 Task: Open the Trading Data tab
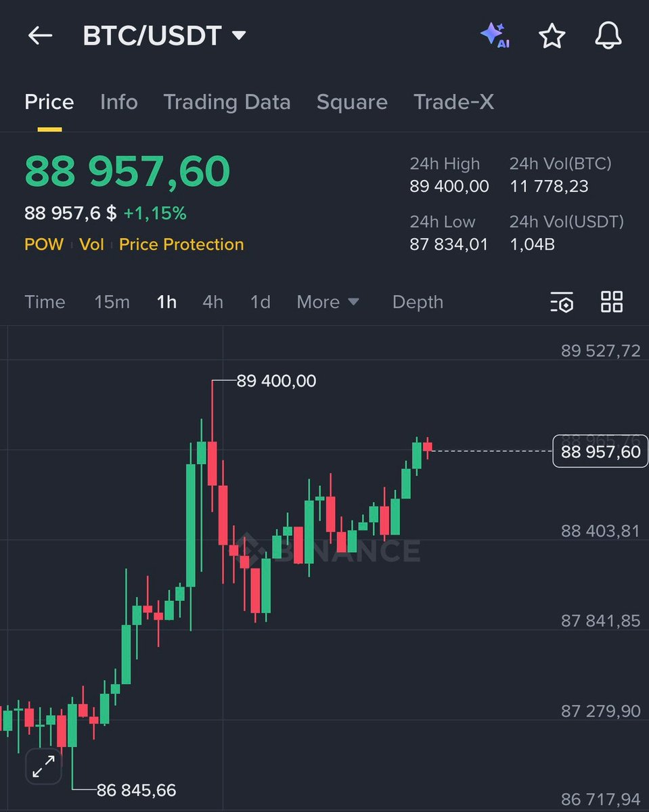[x=227, y=102]
